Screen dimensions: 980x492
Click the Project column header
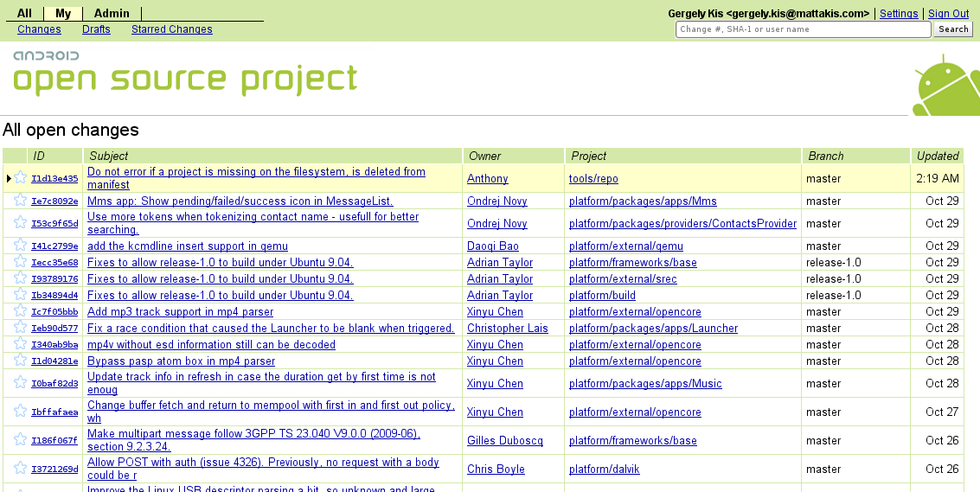pos(682,156)
